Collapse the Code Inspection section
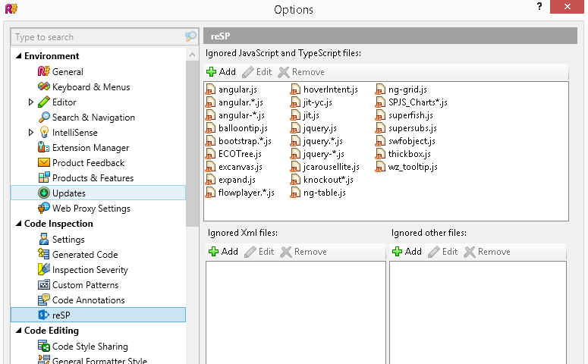This screenshot has height=364, width=588. point(18,224)
